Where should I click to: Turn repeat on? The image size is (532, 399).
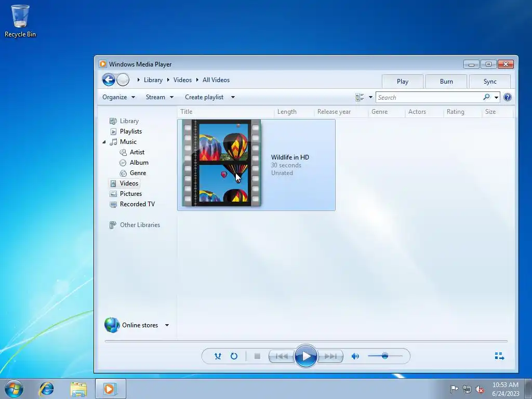[x=234, y=356]
